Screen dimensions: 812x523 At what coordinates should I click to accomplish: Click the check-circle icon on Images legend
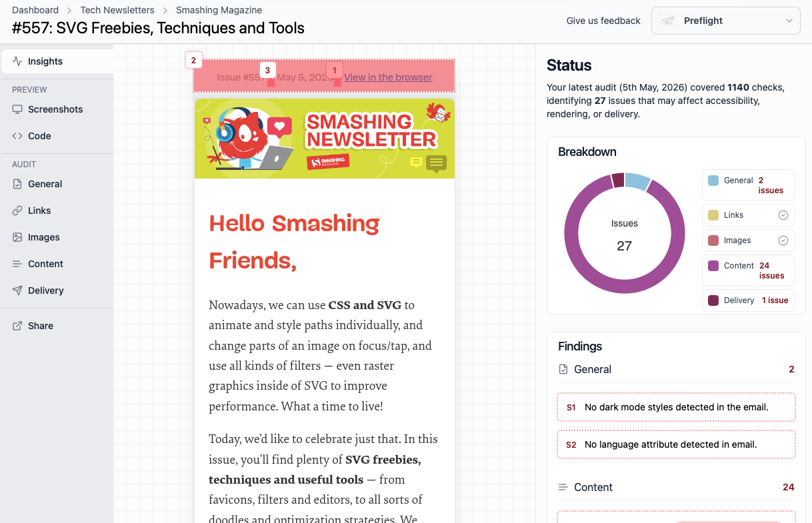[x=783, y=241]
